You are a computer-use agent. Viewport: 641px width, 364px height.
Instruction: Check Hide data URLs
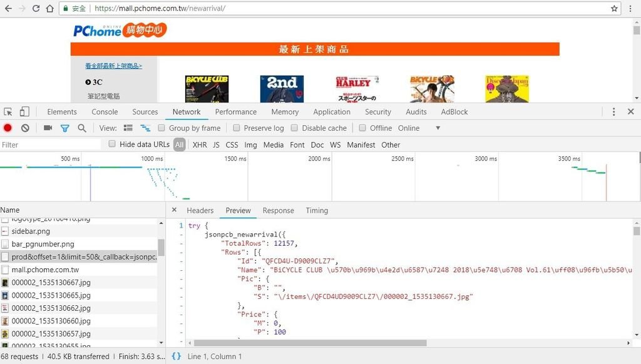point(112,144)
